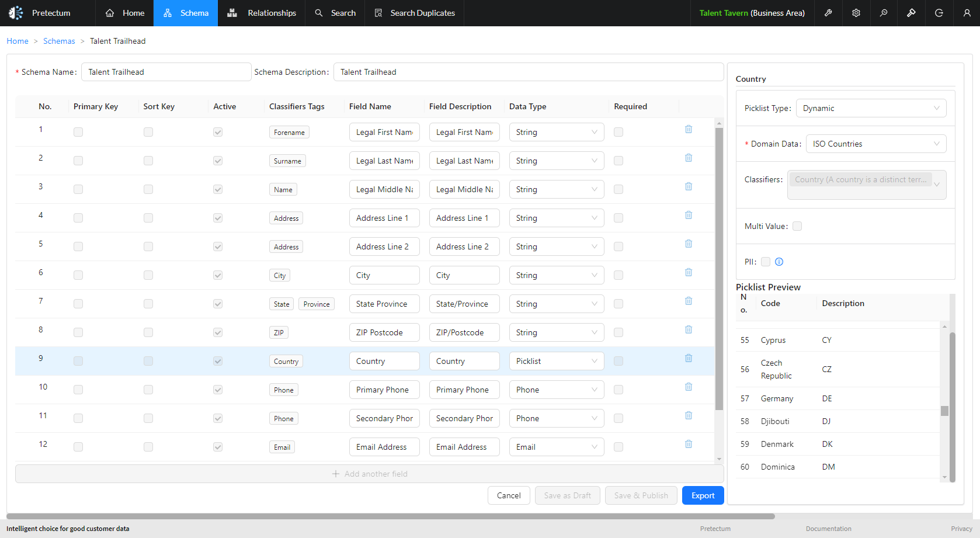Edit the Secondary Phone field name input
This screenshot has width=980, height=538.
click(x=384, y=418)
